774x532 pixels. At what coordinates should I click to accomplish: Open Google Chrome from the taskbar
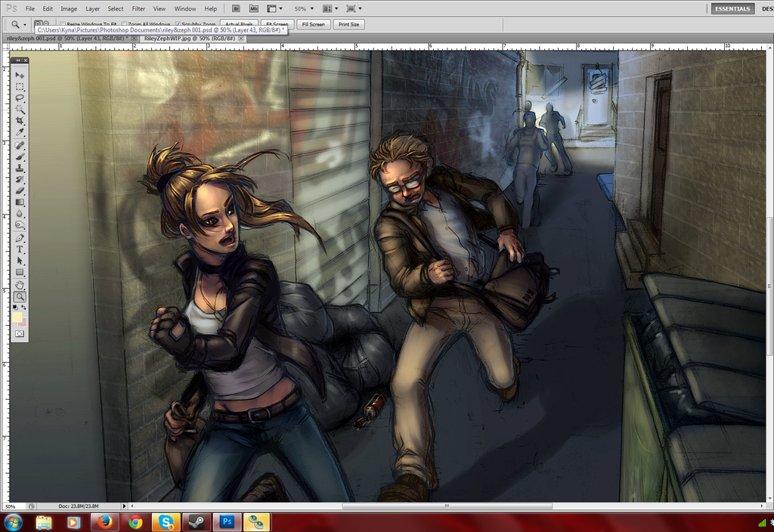tap(135, 522)
